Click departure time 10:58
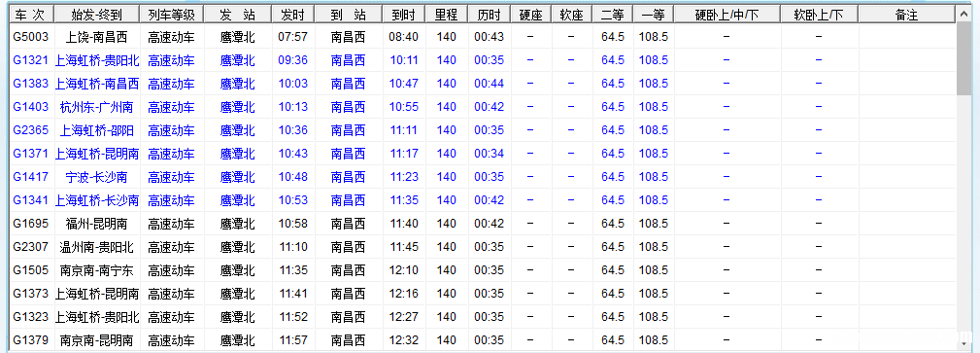The width and height of the screenshot is (980, 353). [x=293, y=224]
